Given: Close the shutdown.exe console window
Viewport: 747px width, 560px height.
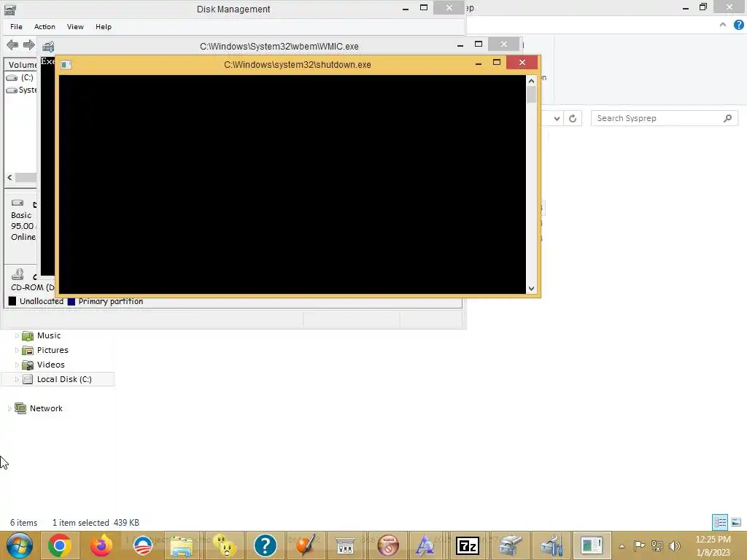Looking at the screenshot, I should [522, 63].
